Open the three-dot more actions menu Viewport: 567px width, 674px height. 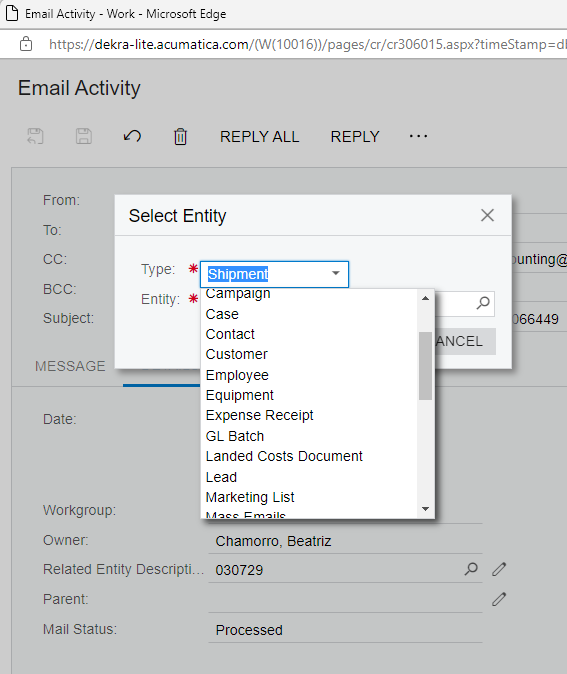pyautogui.click(x=418, y=136)
